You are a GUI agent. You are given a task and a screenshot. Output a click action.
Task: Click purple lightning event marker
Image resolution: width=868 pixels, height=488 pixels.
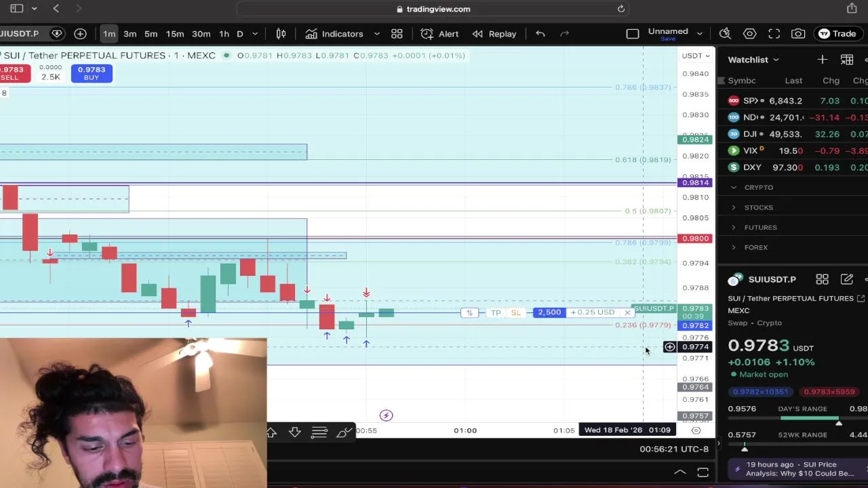click(x=386, y=415)
